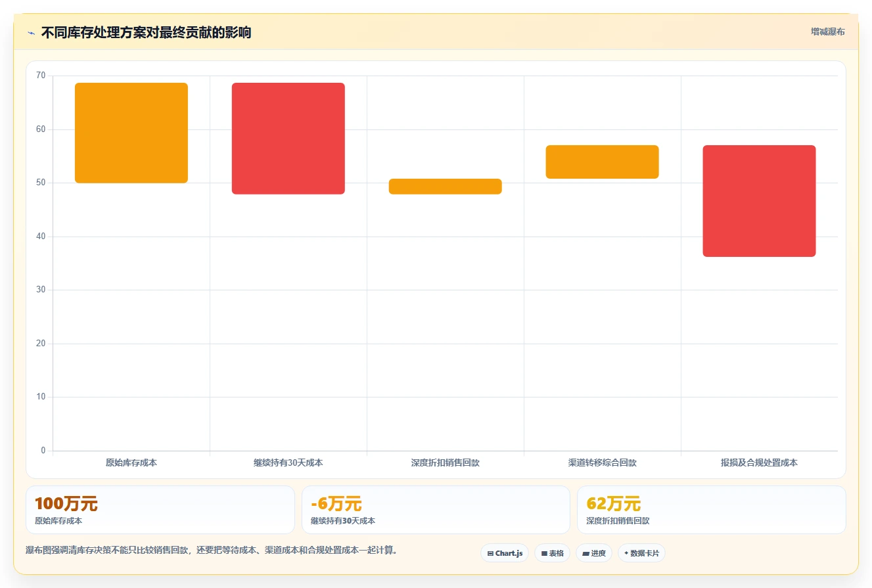
Task: Click the 原始库存成本 caption under 100万元
Action: [58, 521]
